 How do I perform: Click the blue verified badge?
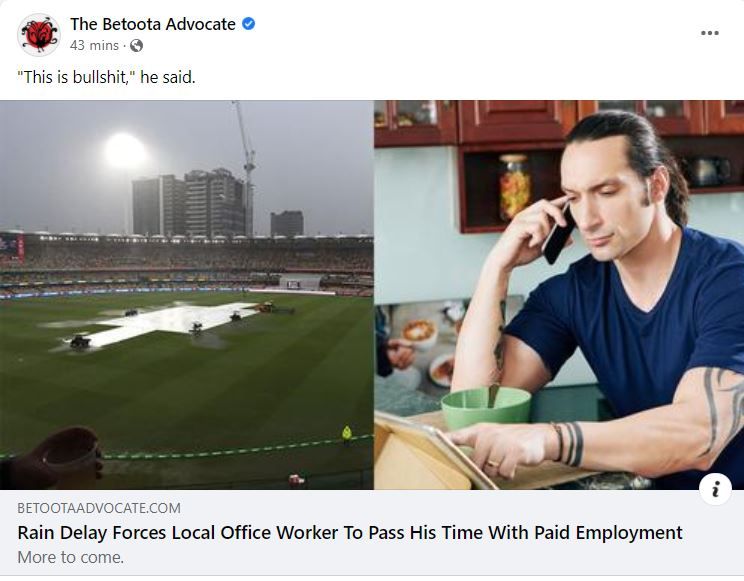pyautogui.click(x=249, y=23)
